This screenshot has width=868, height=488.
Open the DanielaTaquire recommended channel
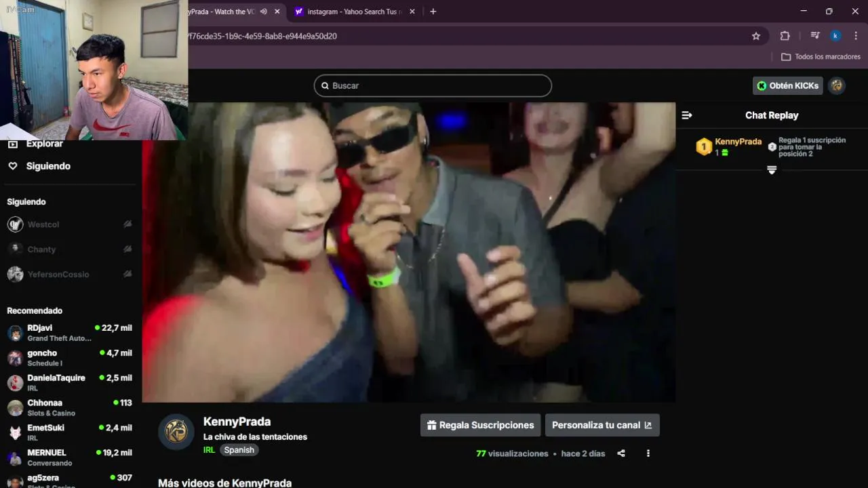pos(69,383)
